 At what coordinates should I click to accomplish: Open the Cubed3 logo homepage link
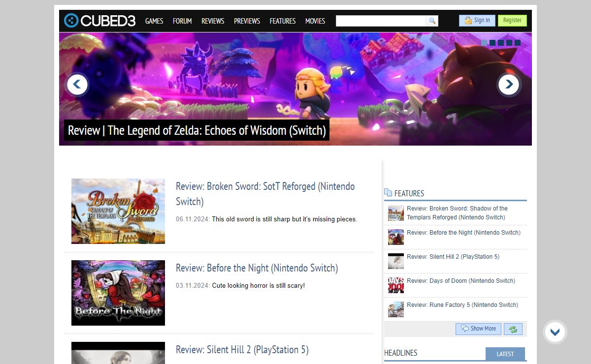(x=100, y=21)
